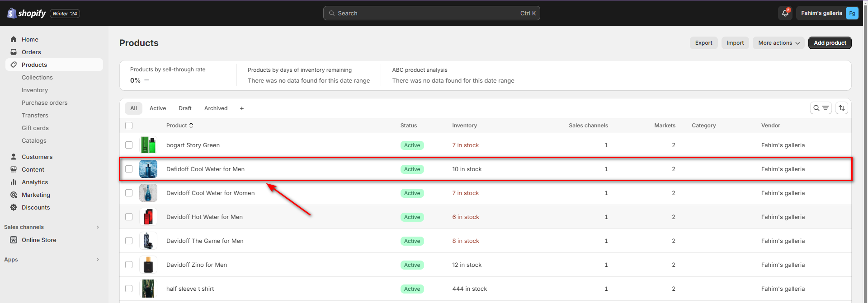The image size is (868, 303).
Task: Switch to the All products tab
Action: pos(133,108)
